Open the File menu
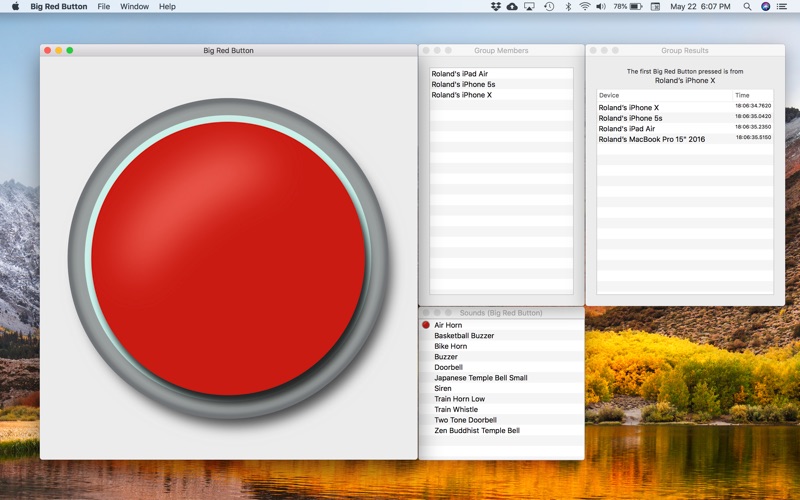This screenshot has width=800, height=500. point(104,7)
